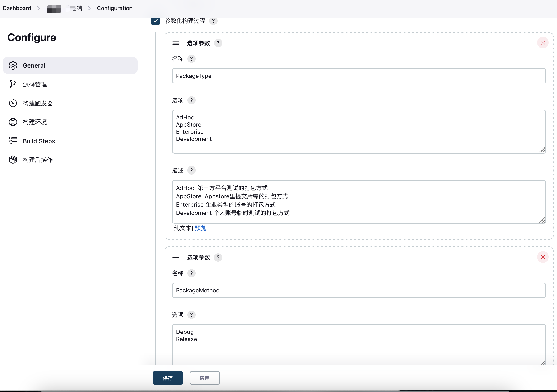Expand the chevron before Configuration breadcrumb
The image size is (557, 392).
89,8
